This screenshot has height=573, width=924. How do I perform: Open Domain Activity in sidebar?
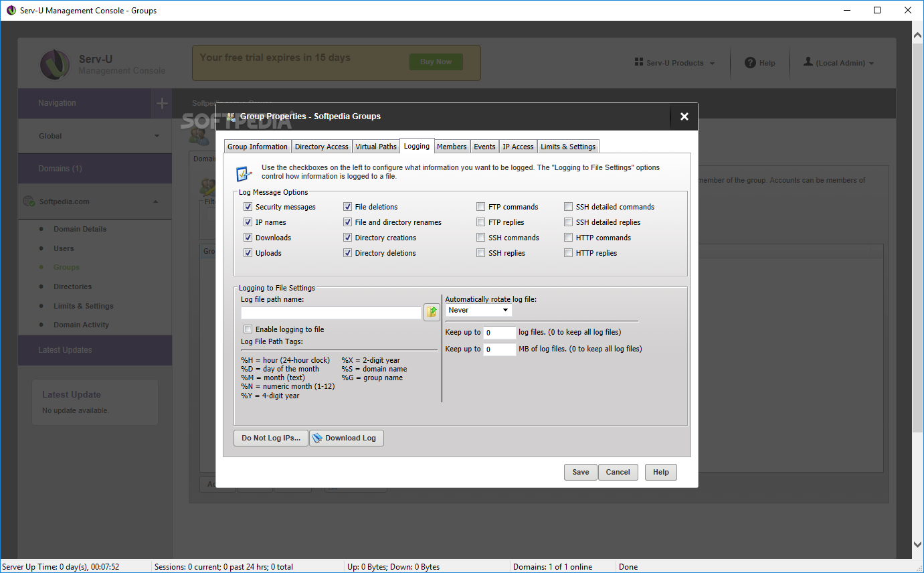(82, 325)
